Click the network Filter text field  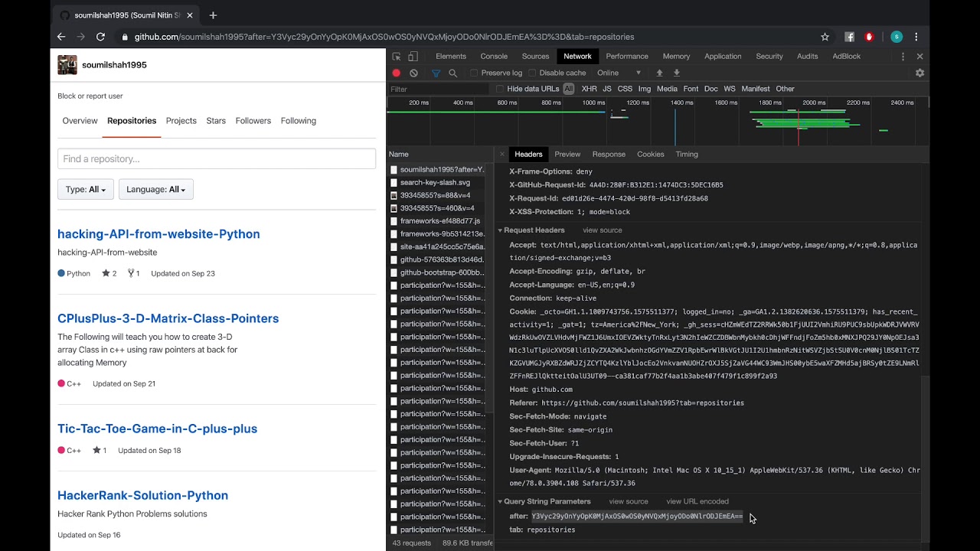point(438,90)
